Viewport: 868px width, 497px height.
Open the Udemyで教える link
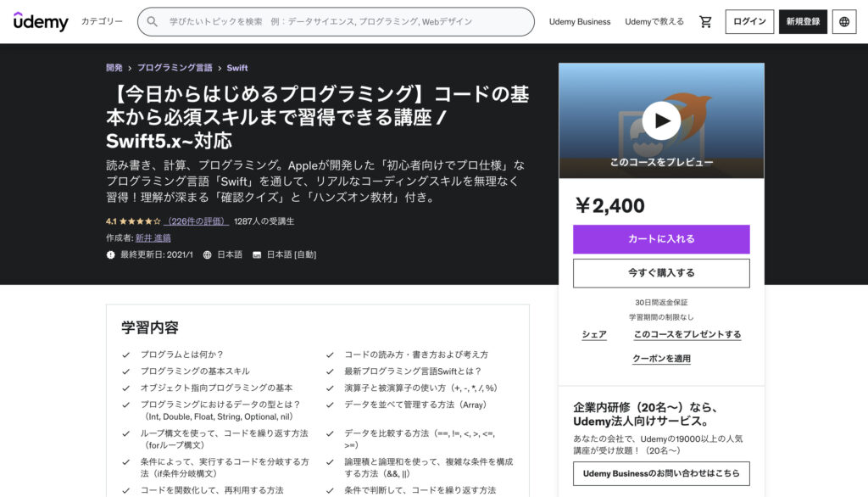tap(654, 21)
